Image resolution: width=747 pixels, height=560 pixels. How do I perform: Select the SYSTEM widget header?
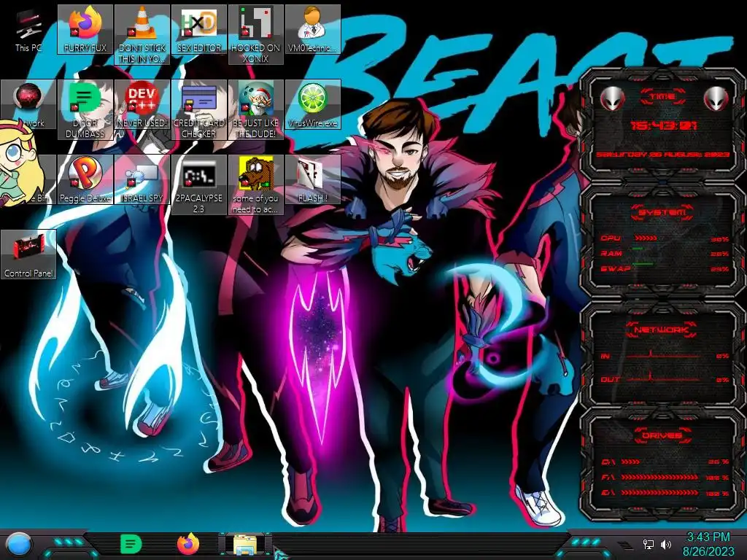662,212
